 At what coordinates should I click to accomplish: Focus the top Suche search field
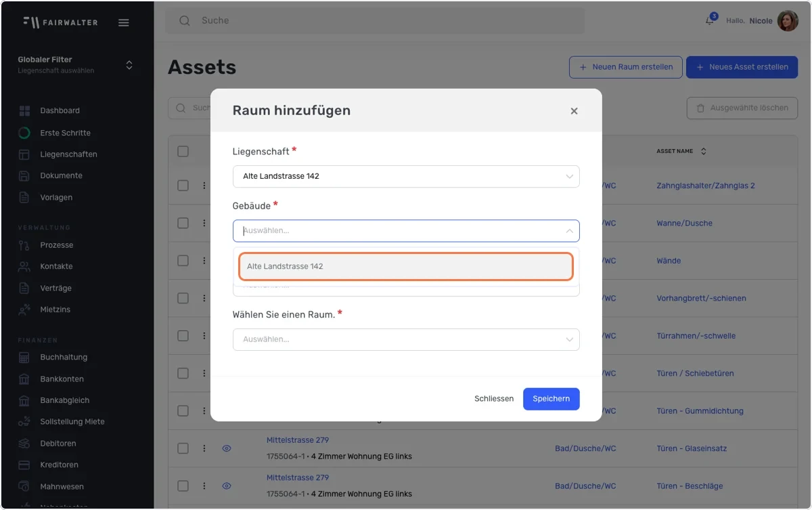coord(375,21)
